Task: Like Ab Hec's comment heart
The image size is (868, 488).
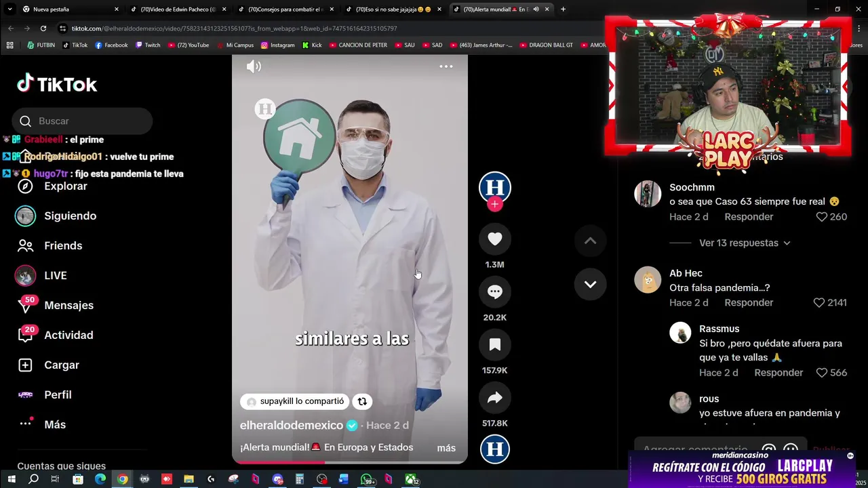Action: [x=818, y=303]
